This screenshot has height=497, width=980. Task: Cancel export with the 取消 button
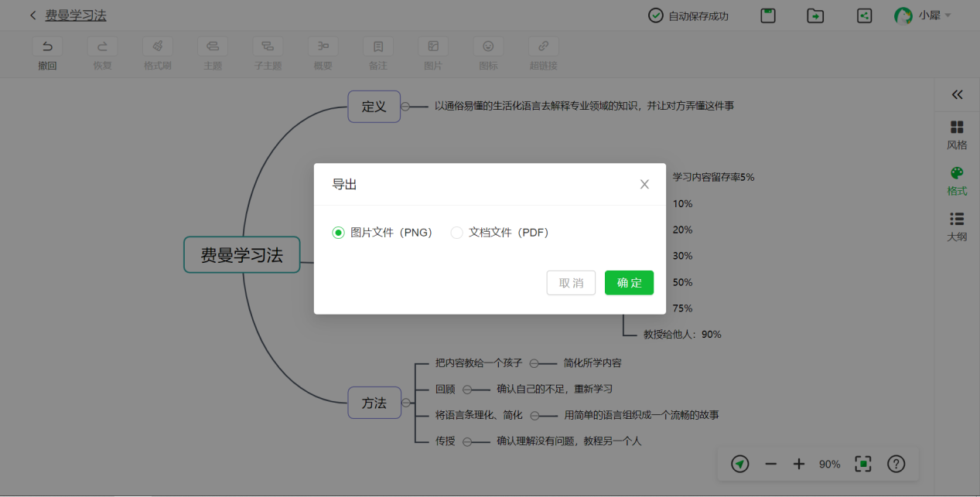pos(571,282)
